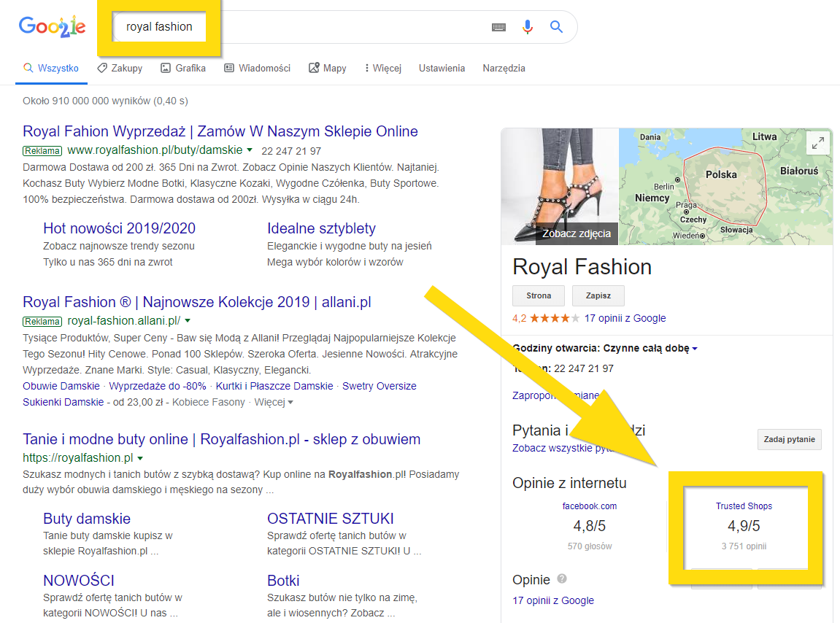Screen dimensions: 840x623
Task: Open the on-screen keyboard icon
Action: [498, 27]
